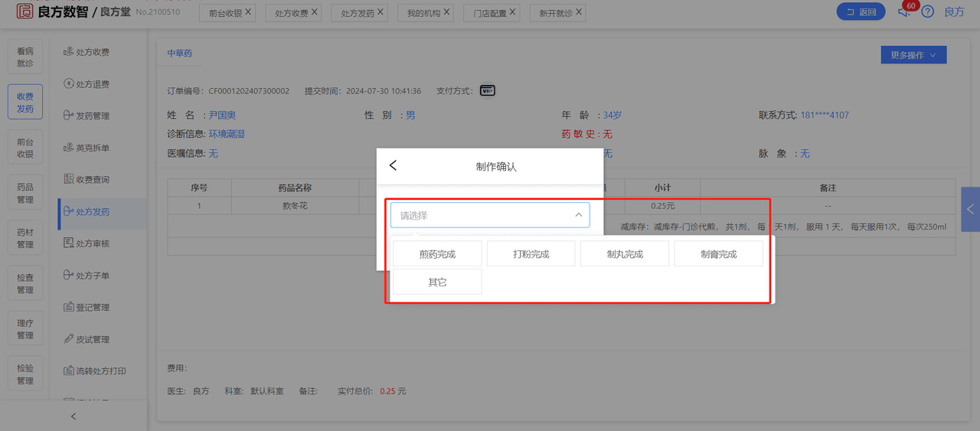This screenshot has height=431, width=980.
Task: Close the 我的机构 tab
Action: click(x=446, y=12)
